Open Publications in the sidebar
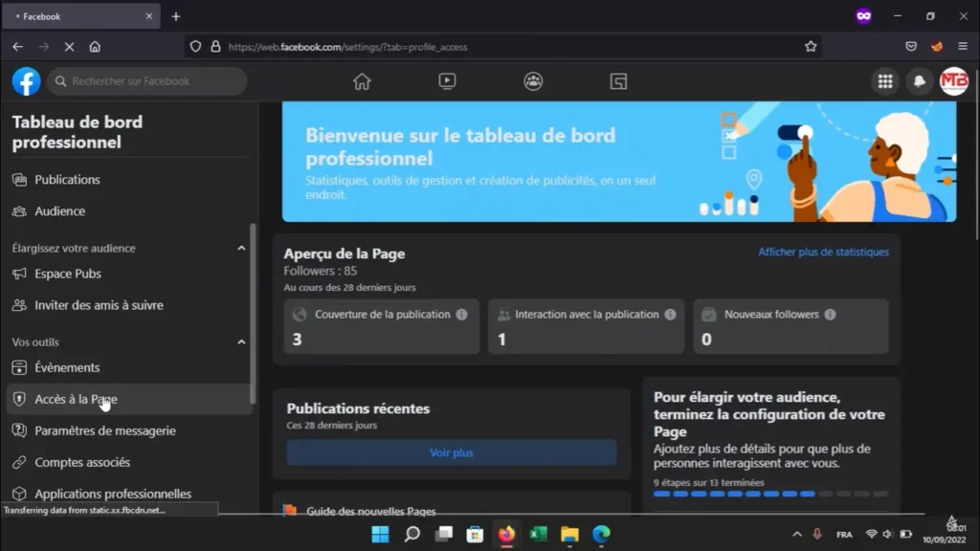 click(128, 180)
